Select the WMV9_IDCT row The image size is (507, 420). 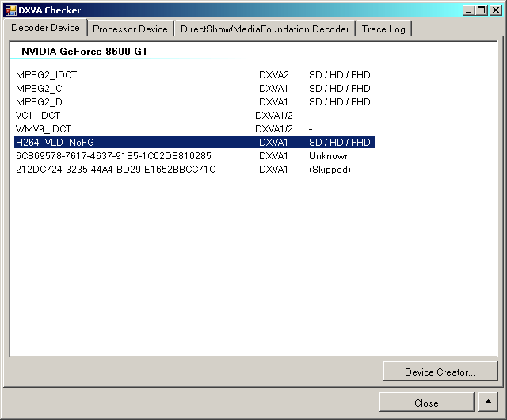pyautogui.click(x=195, y=129)
